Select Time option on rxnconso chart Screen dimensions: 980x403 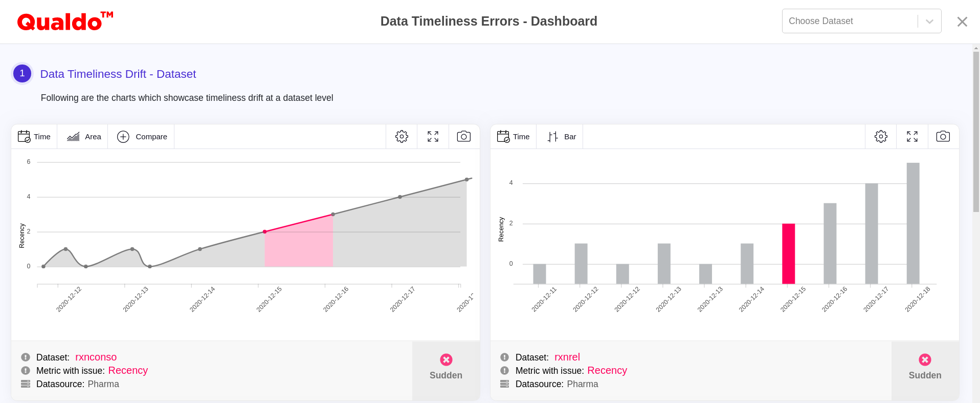tap(34, 137)
